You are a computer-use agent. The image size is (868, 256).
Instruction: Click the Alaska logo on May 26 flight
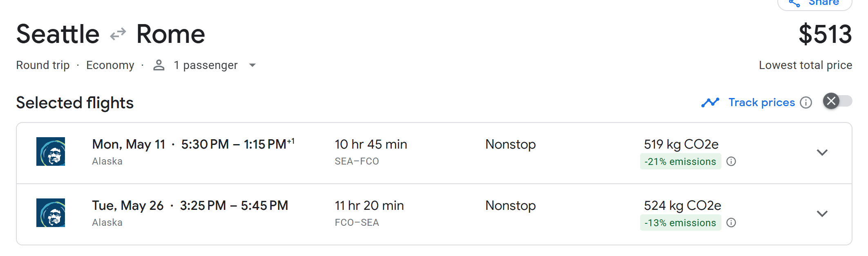click(51, 213)
